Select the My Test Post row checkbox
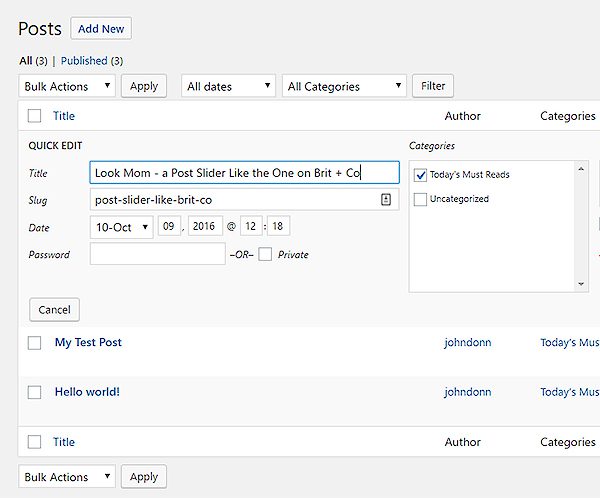600x498 pixels. point(35,342)
